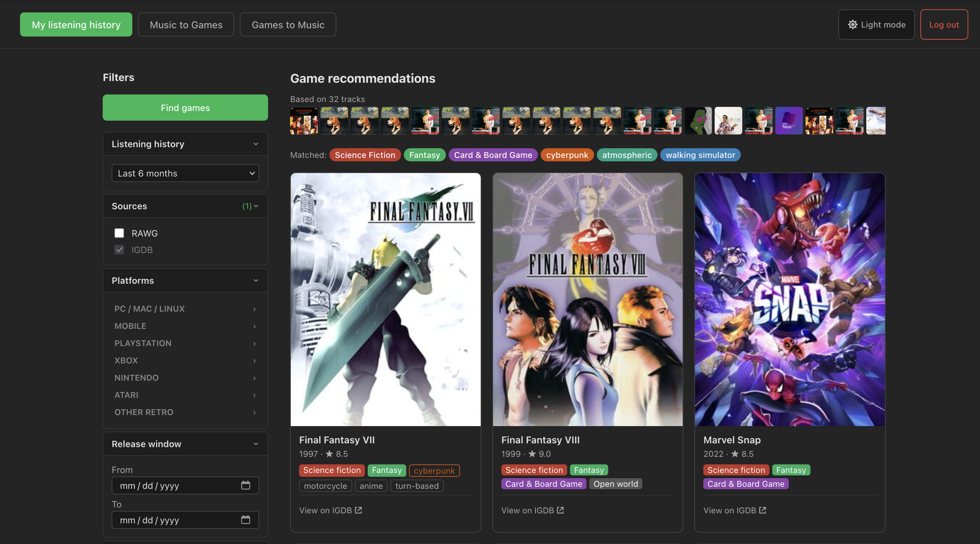Viewport: 980px width, 544px height.
Task: Click the star rating icon on Marvel Snap
Action: (735, 454)
